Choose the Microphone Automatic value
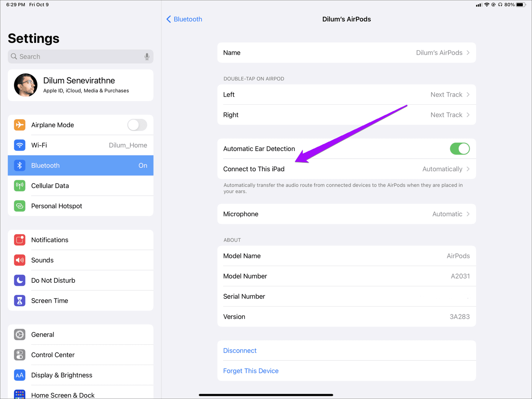The height and width of the screenshot is (399, 532). click(447, 214)
